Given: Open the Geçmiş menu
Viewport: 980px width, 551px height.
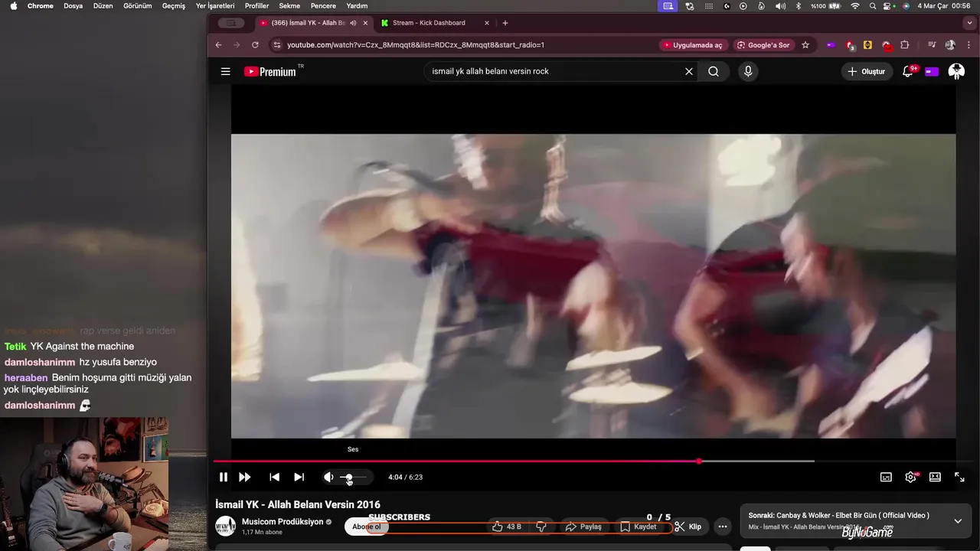Looking at the screenshot, I should point(174,5).
